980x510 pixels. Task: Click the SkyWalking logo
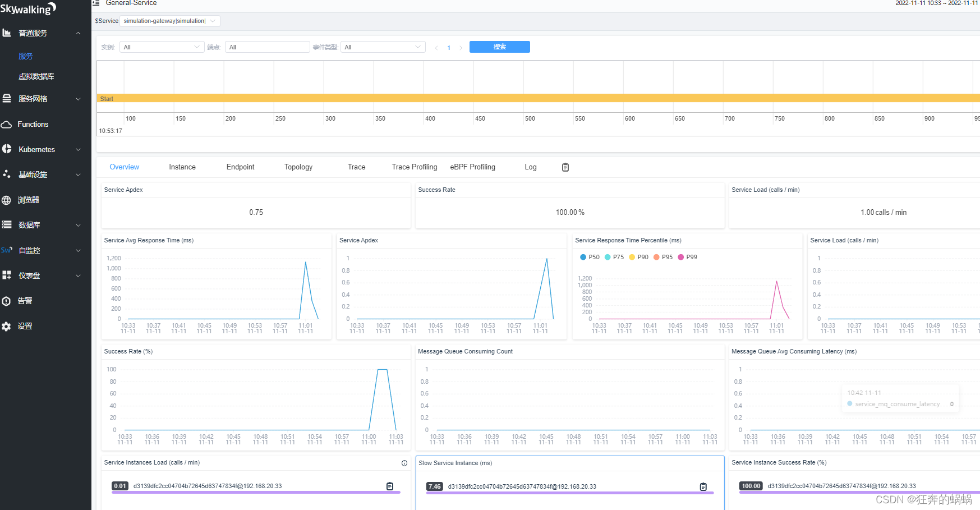(28, 8)
